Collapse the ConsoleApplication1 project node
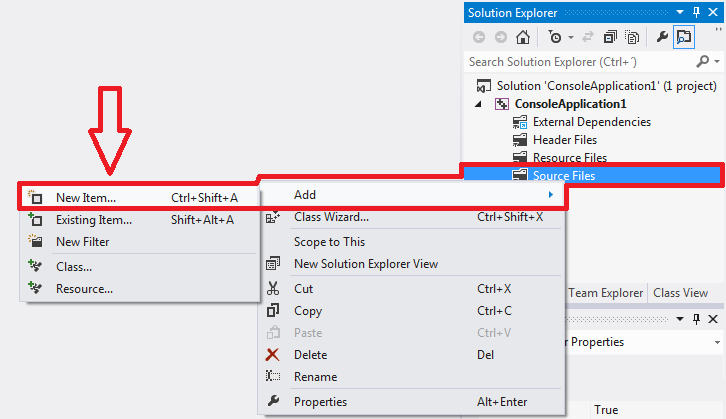726x419 pixels. [x=478, y=104]
